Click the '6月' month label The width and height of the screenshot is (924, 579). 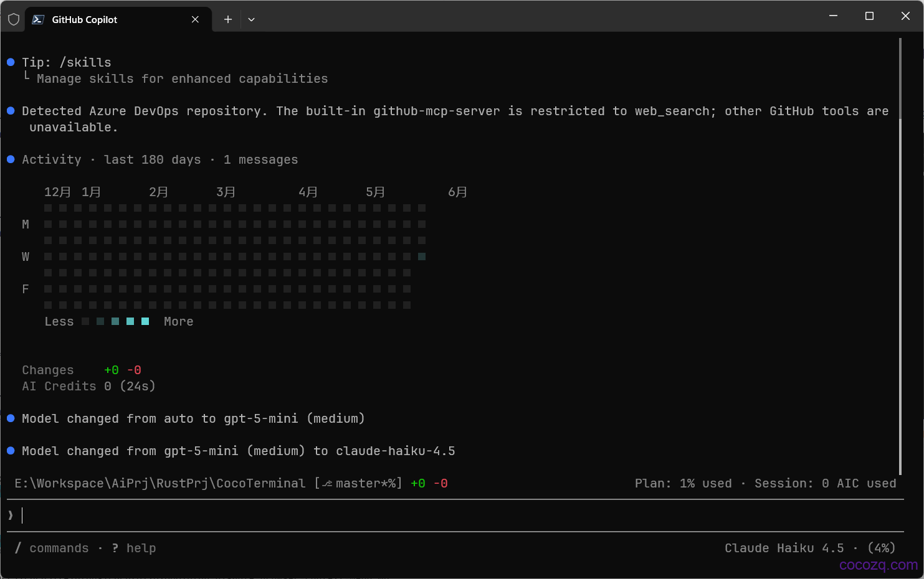(457, 192)
